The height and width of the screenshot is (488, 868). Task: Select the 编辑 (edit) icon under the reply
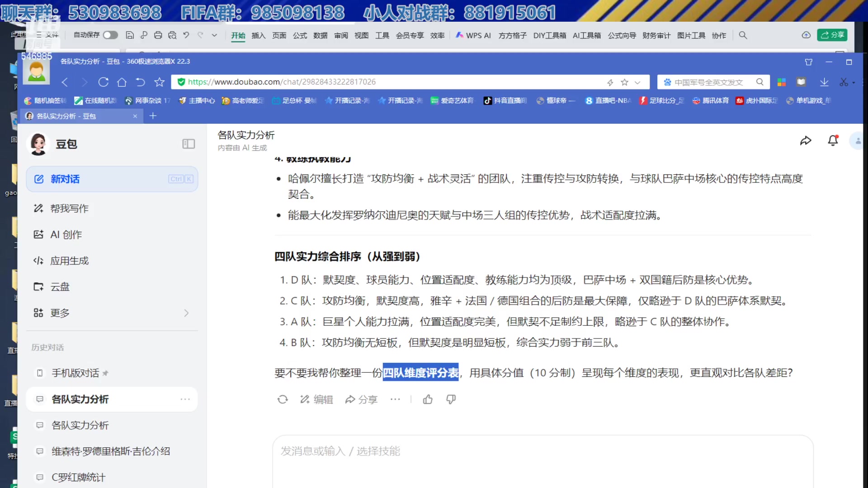[x=304, y=399]
